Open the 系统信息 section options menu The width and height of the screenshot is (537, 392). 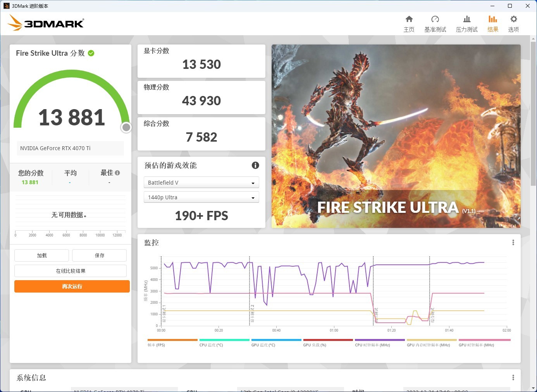(513, 377)
